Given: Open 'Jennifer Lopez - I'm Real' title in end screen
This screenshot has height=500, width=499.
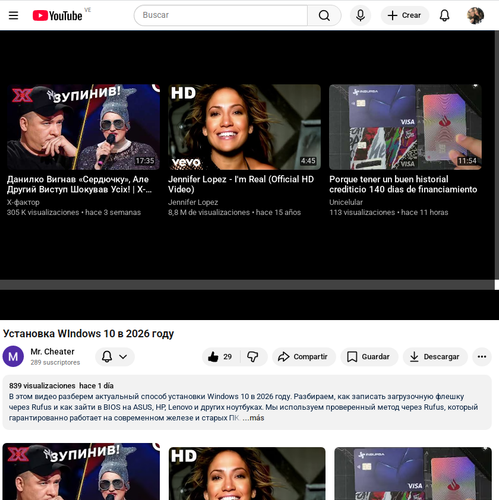Looking at the screenshot, I should (x=241, y=184).
